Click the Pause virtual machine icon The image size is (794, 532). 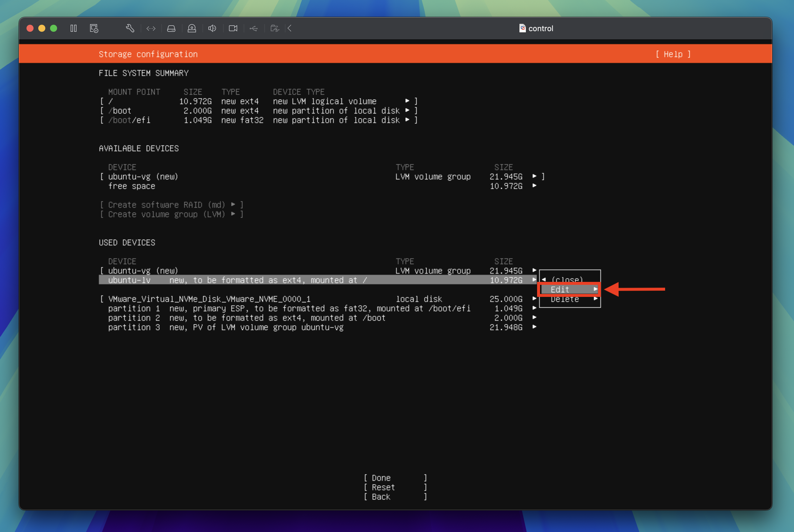(73, 29)
